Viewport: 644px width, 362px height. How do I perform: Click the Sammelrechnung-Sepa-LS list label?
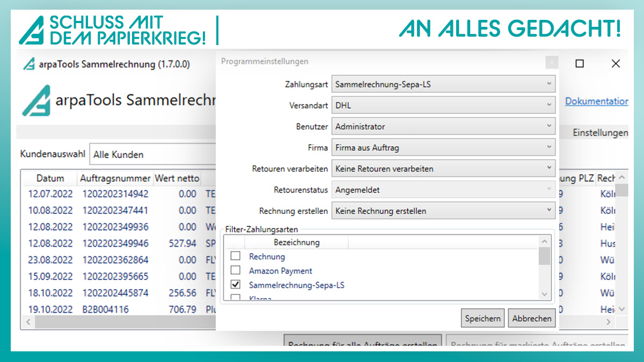coord(297,285)
